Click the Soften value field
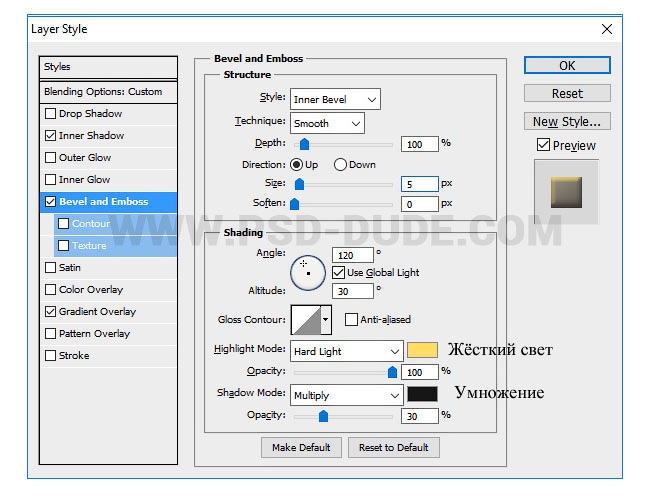The height and width of the screenshot is (496, 650). point(419,204)
